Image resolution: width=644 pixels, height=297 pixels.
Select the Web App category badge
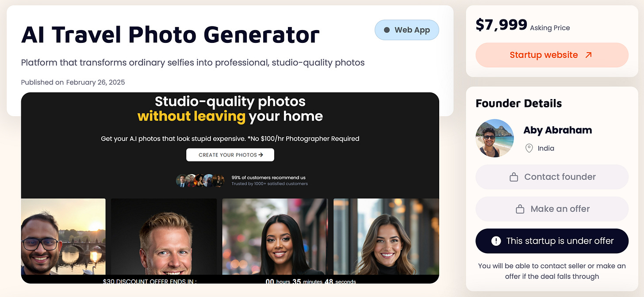(x=407, y=30)
